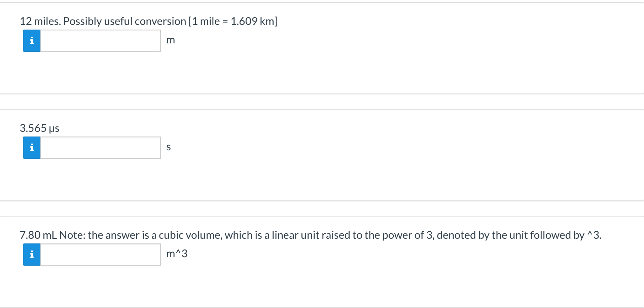Click the answer box for the seconds conversion
Screen dimensions: 644x308
point(100,147)
